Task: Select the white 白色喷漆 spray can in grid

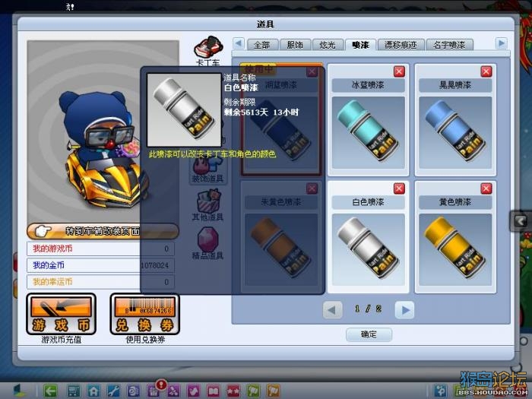Action: (368, 249)
